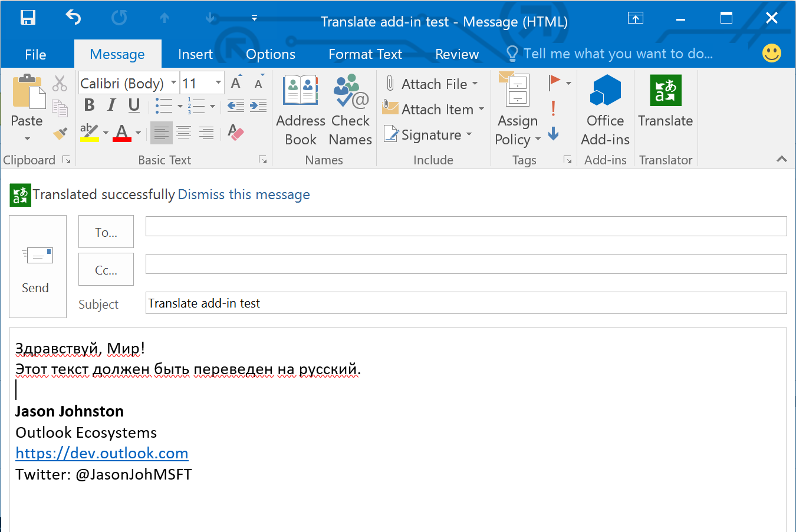The image size is (796, 532).
Task: Click the Translate add-in button
Action: tap(665, 101)
